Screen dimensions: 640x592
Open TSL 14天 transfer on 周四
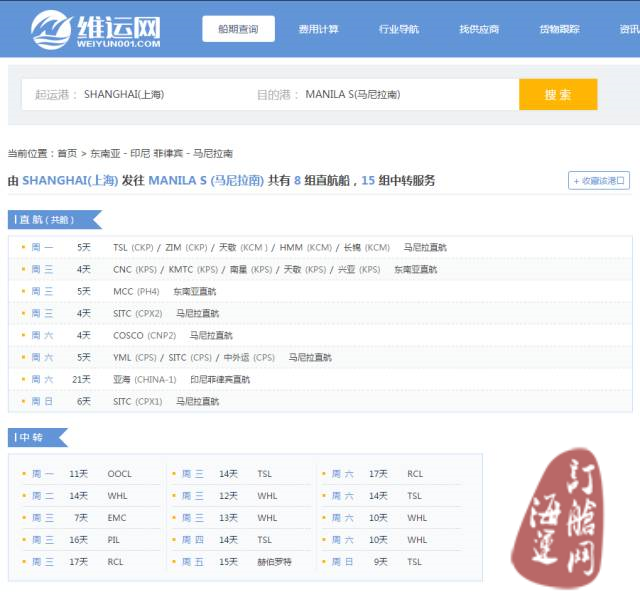click(x=241, y=540)
